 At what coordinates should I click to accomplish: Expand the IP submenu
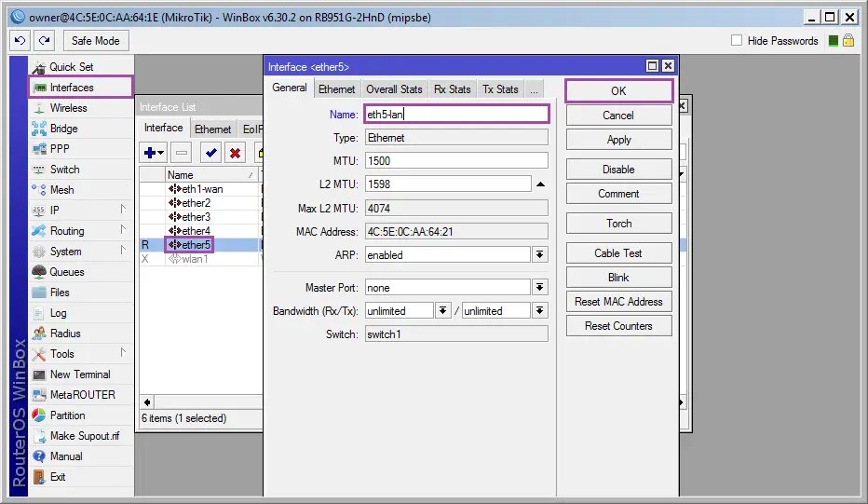tap(123, 210)
